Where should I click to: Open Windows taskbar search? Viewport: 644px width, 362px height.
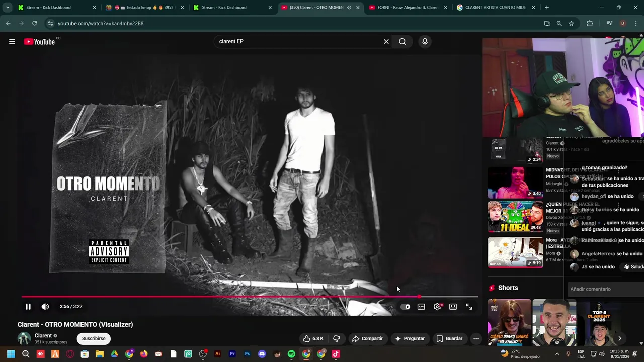26,354
